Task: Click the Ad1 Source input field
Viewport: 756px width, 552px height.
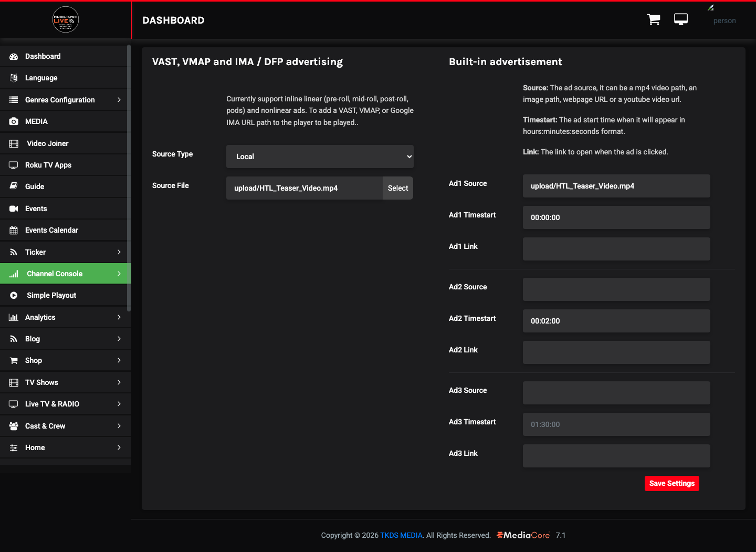Action: [x=616, y=186]
